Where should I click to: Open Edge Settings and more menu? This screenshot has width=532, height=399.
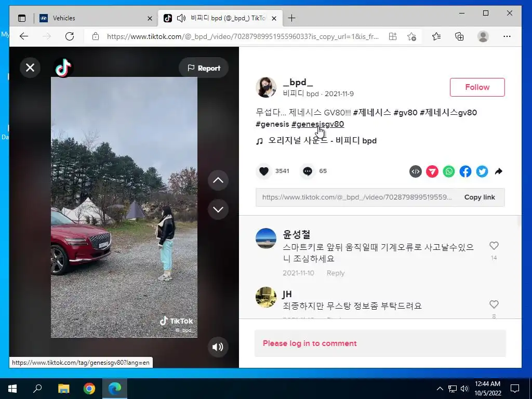click(x=507, y=36)
